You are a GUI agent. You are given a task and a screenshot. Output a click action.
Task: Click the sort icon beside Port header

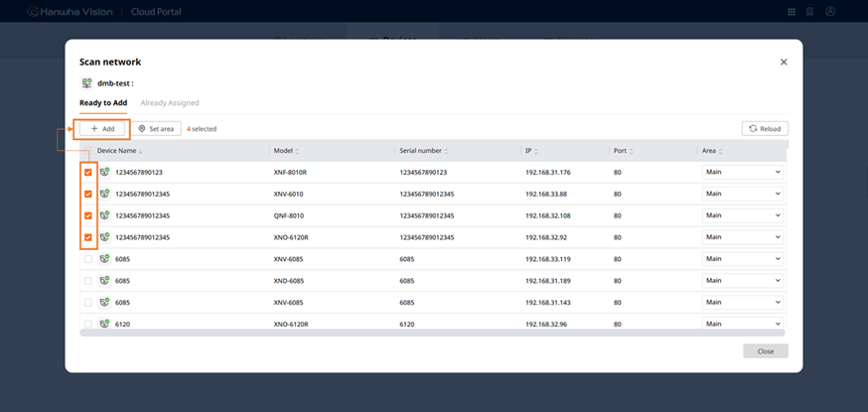coord(631,151)
